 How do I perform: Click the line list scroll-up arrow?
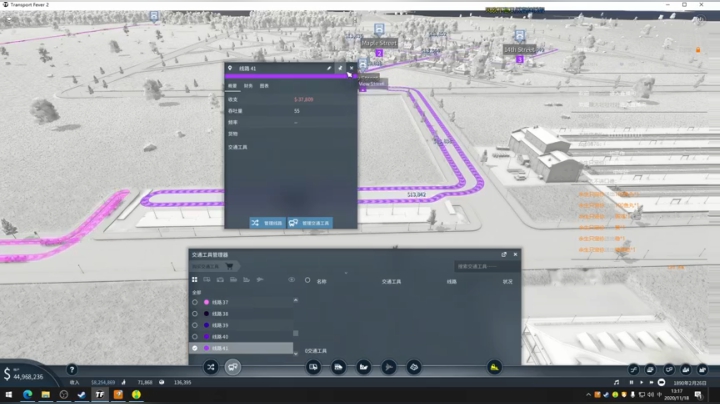296,300
